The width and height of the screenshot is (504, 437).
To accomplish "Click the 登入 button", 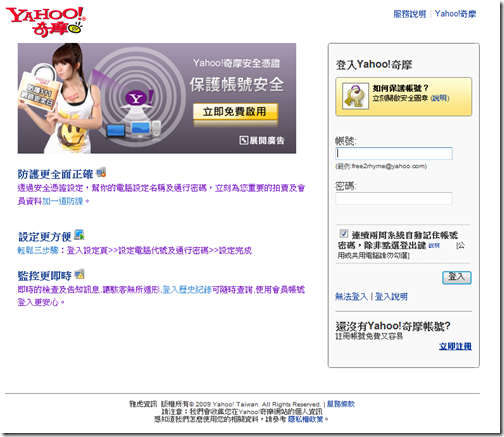I will pyautogui.click(x=457, y=277).
